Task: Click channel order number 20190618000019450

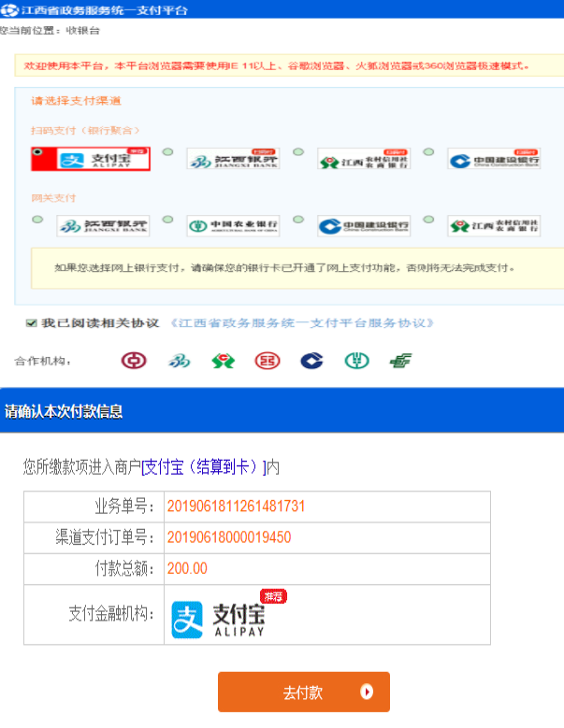Action: tap(229, 537)
